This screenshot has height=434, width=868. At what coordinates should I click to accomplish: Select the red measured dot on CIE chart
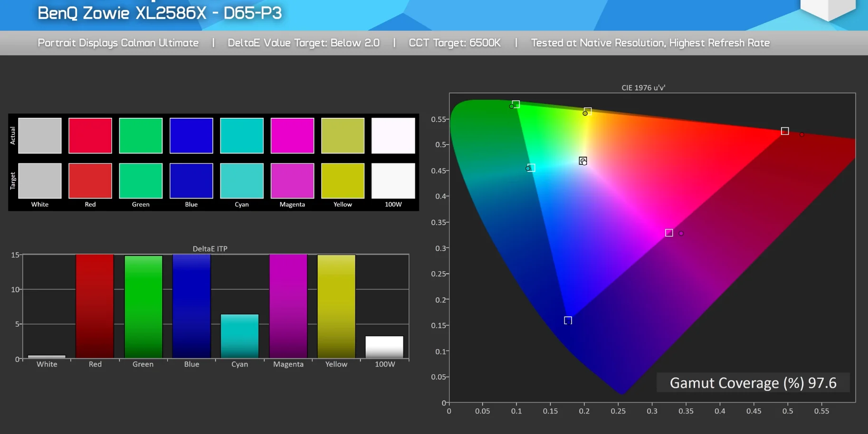(x=801, y=135)
